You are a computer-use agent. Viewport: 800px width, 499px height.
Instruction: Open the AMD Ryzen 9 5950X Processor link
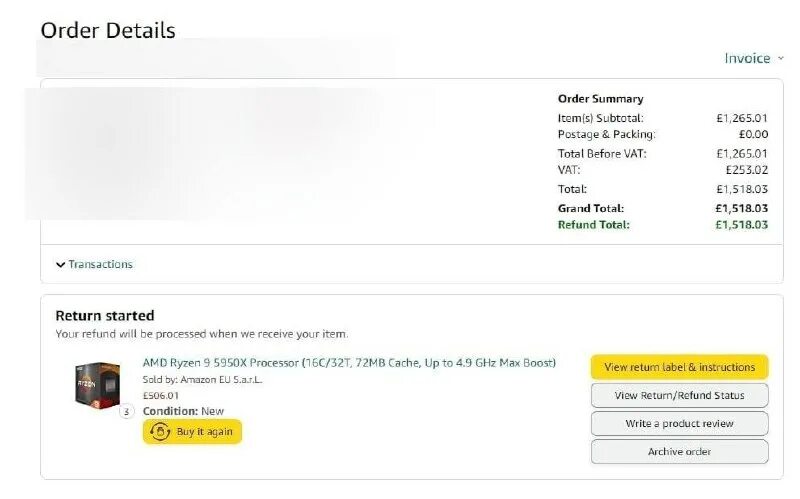(x=349, y=362)
